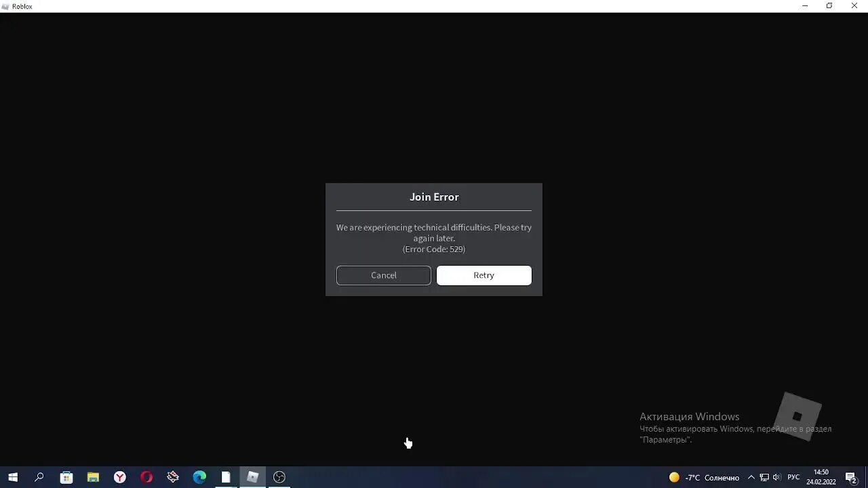Open the taskbar app with two crossed tools

tap(173, 477)
